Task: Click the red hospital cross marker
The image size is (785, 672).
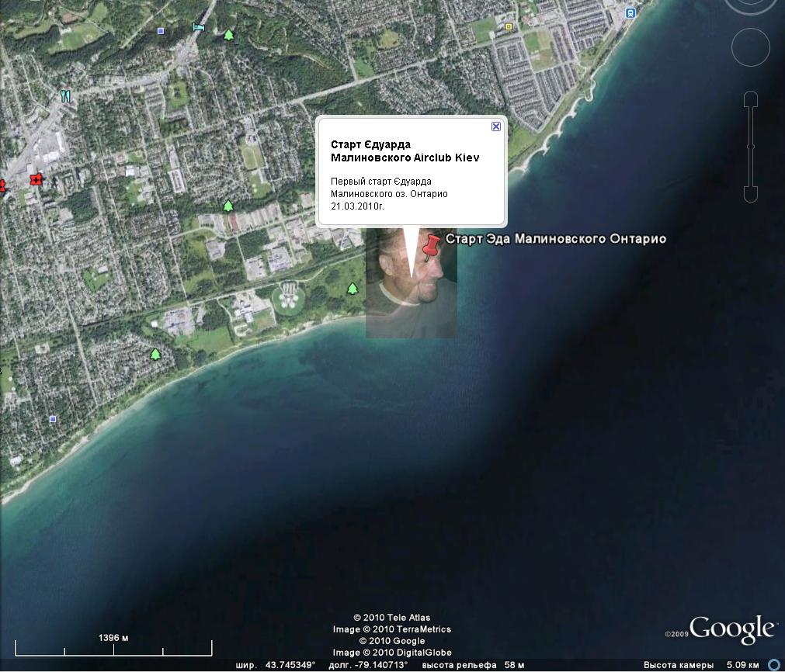Action: pyautogui.click(x=35, y=180)
